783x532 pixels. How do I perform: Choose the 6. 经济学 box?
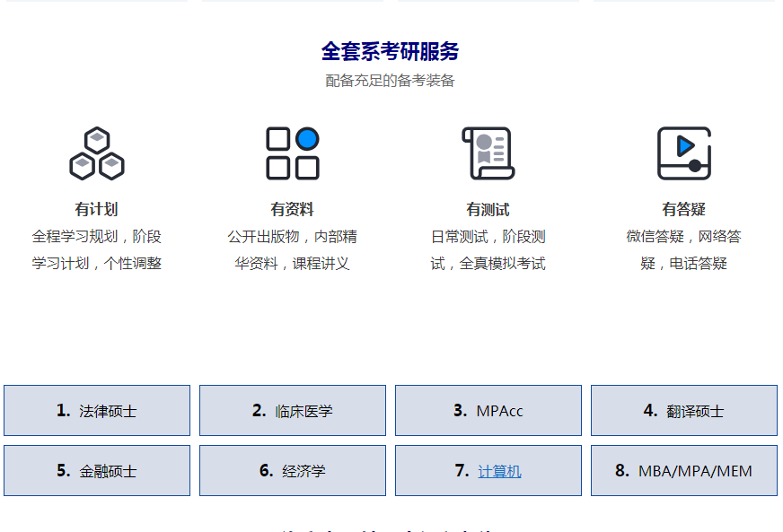pyautogui.click(x=293, y=471)
